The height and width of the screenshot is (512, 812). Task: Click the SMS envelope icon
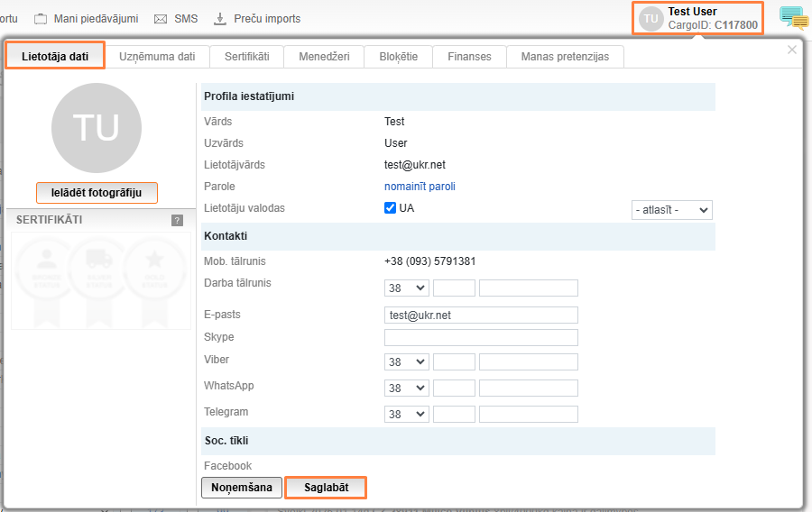161,19
